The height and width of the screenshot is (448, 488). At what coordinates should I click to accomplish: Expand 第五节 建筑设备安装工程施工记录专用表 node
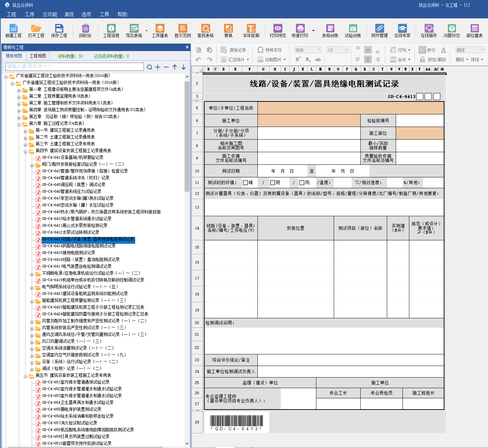click(26, 376)
